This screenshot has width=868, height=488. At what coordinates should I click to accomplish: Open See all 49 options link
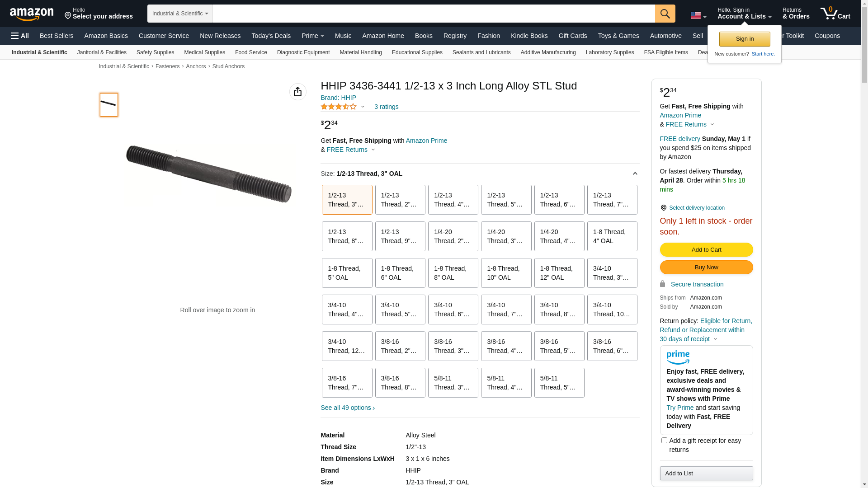348,408
